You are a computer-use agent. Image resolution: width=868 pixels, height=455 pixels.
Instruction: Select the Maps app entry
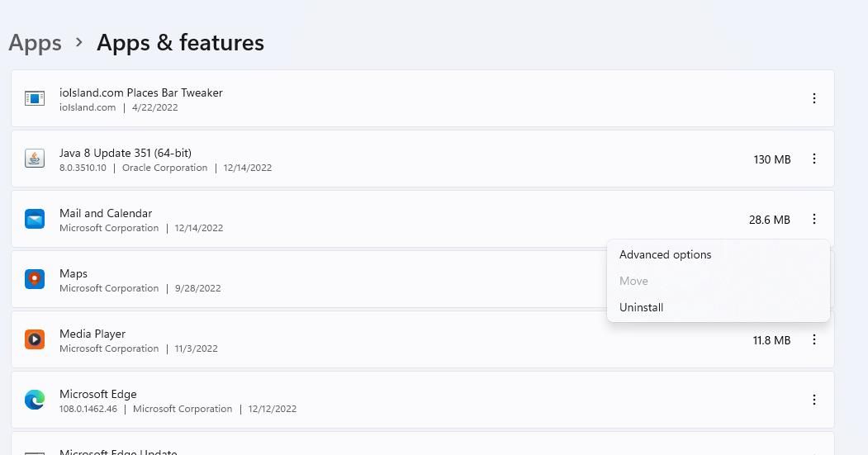pyautogui.click(x=422, y=279)
